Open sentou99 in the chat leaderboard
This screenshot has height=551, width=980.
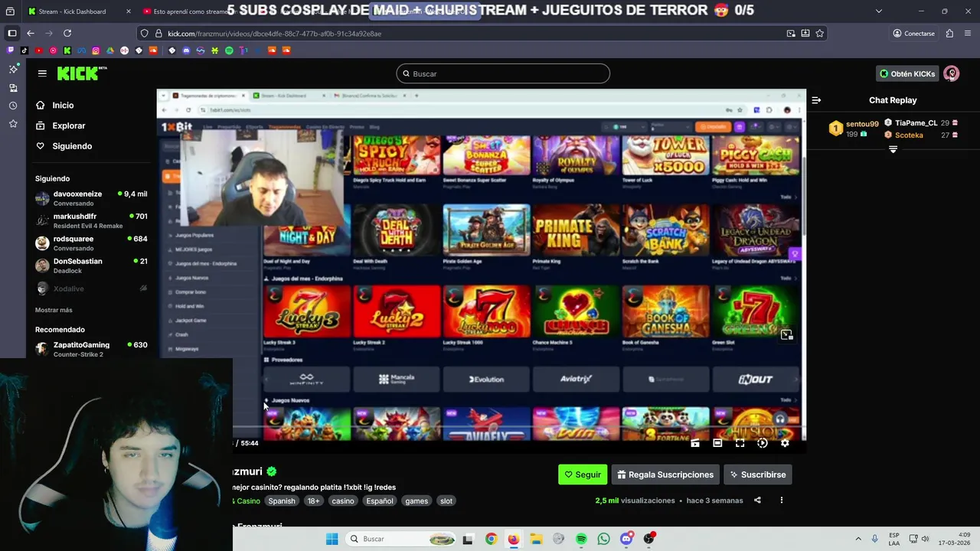pyautogui.click(x=855, y=129)
